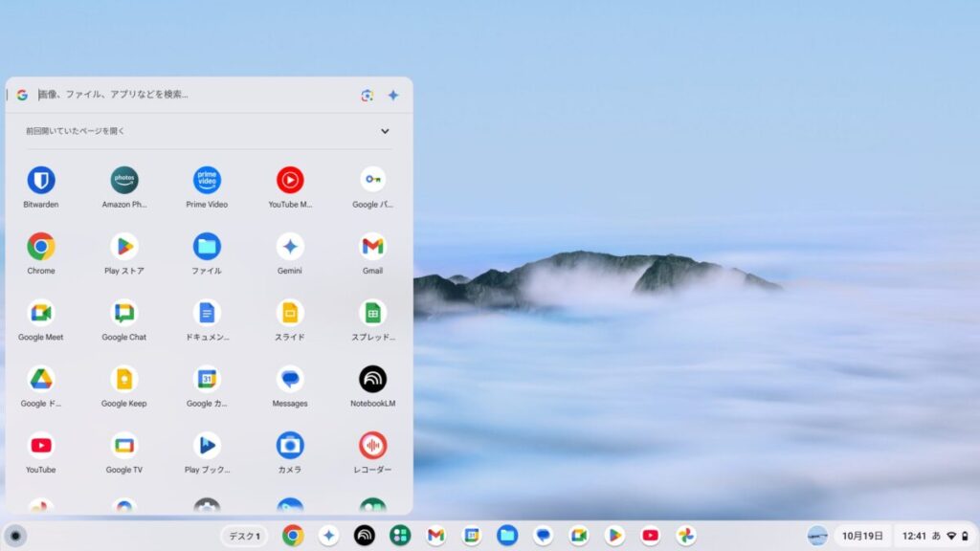Click the Gemini sparkle in search bar
Screen dimensions: 980x551
coord(392,95)
